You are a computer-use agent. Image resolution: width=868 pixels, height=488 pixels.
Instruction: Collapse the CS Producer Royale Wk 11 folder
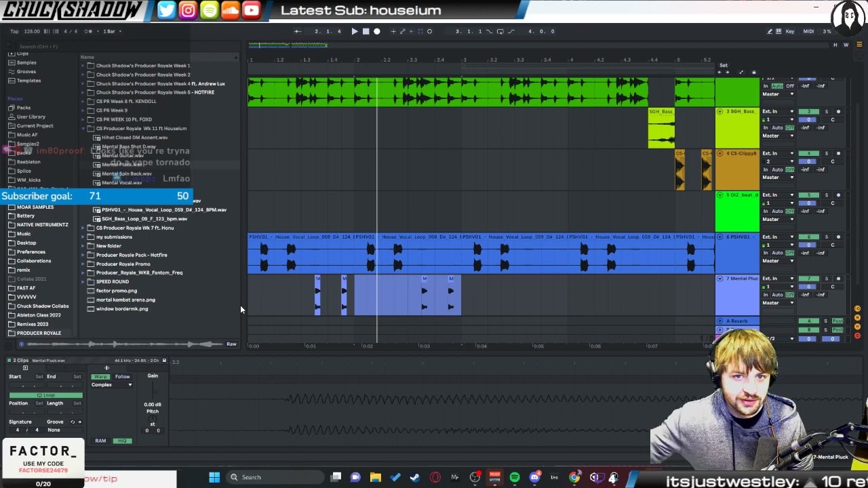click(83, 128)
